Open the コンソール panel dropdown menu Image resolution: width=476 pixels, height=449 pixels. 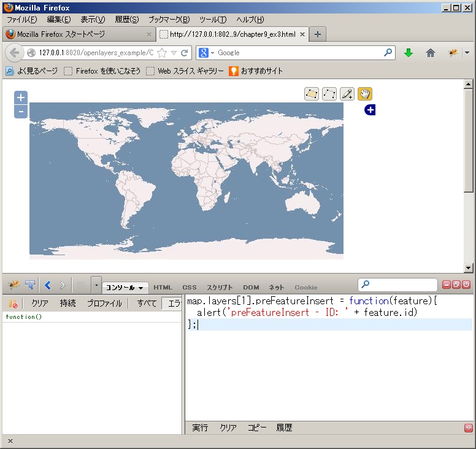[125, 287]
